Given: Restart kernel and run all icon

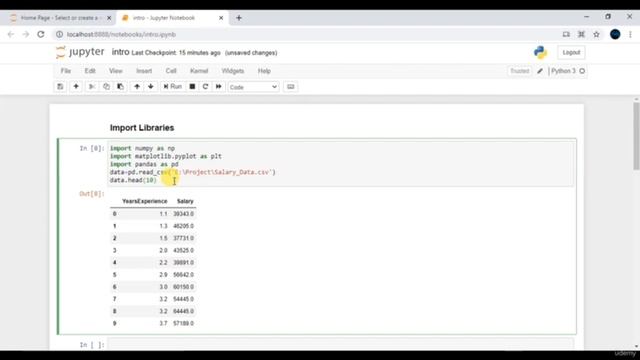Looking at the screenshot, I should (219, 87).
